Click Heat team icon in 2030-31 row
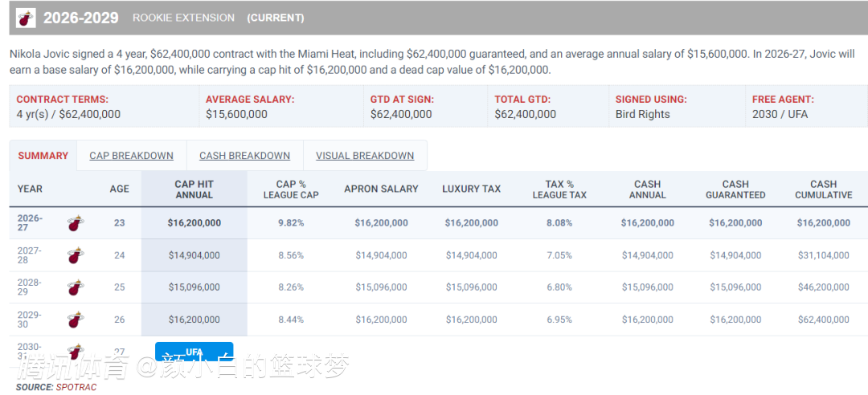Viewport: 868px width, 395px height. [x=76, y=351]
